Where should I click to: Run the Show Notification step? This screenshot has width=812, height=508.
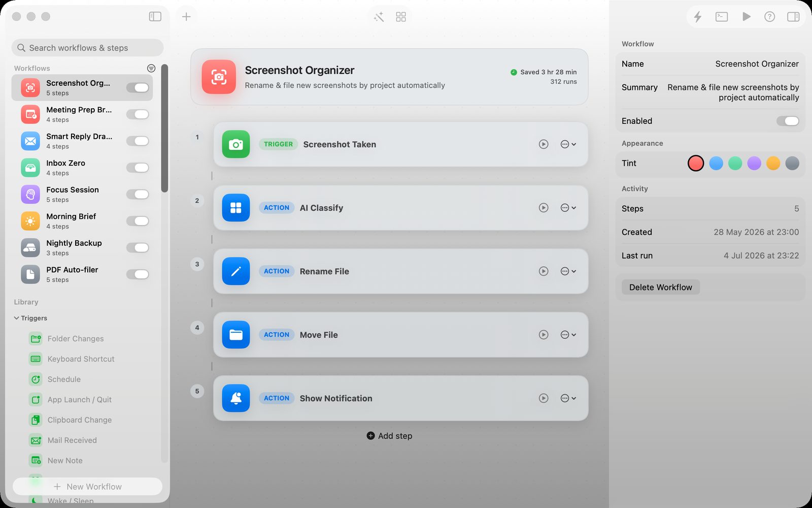[x=544, y=398]
